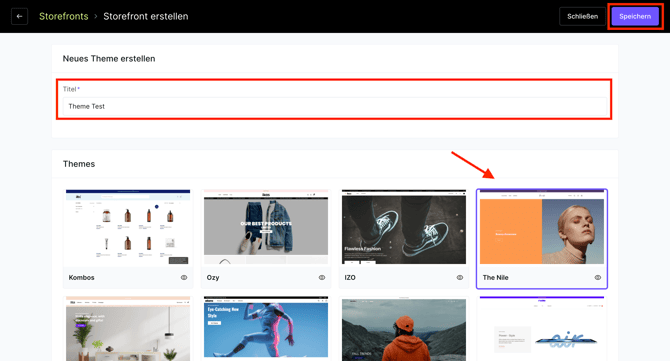Select The Nile theme thumbnail
Viewport: 670px width, 361px height.
tap(542, 227)
